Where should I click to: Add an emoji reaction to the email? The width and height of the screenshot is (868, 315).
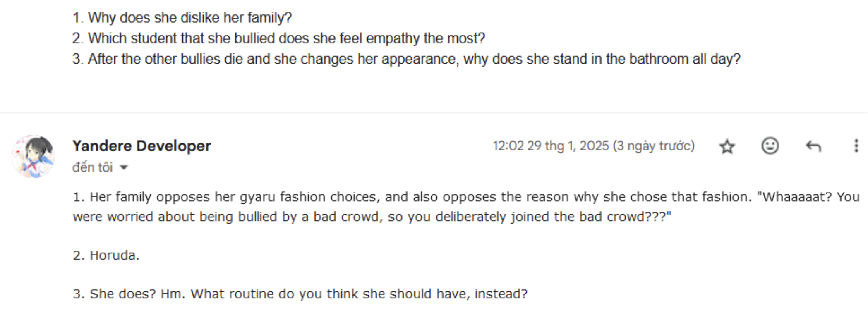[x=770, y=146]
